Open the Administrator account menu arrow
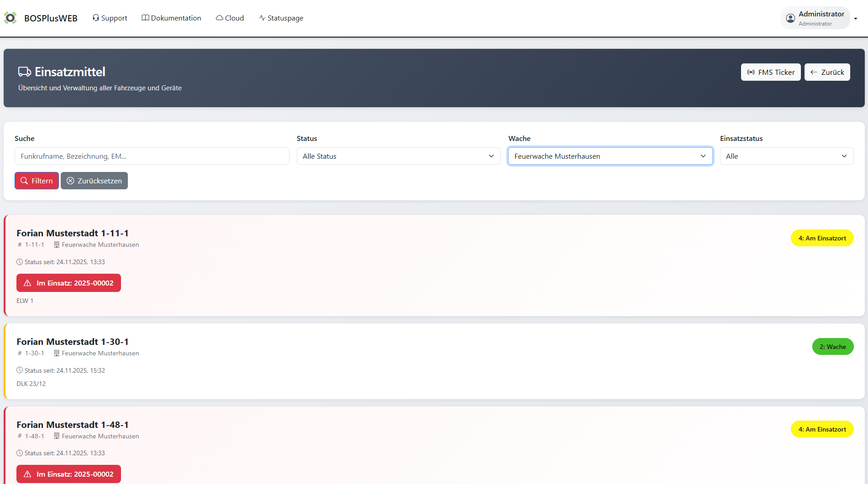Image resolution: width=868 pixels, height=484 pixels. pyautogui.click(x=856, y=19)
